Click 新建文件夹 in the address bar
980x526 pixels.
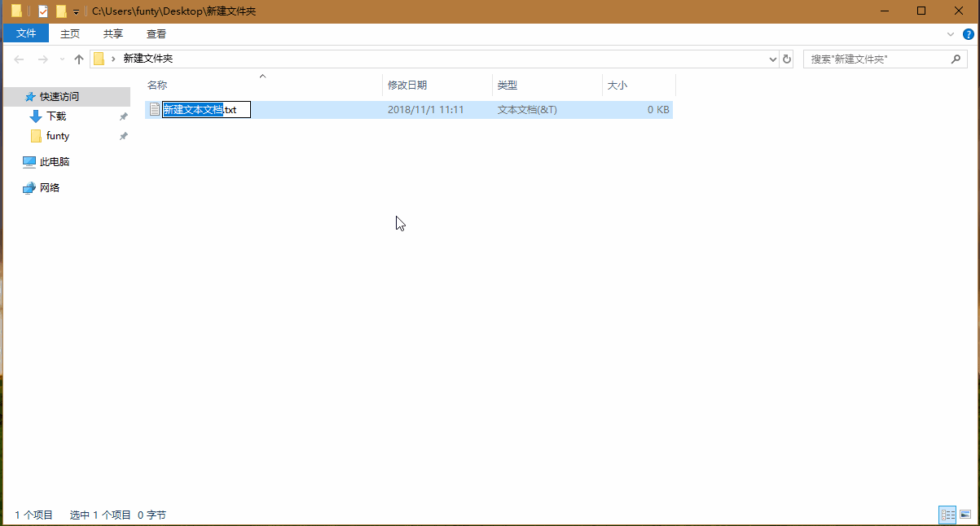pyautogui.click(x=148, y=59)
